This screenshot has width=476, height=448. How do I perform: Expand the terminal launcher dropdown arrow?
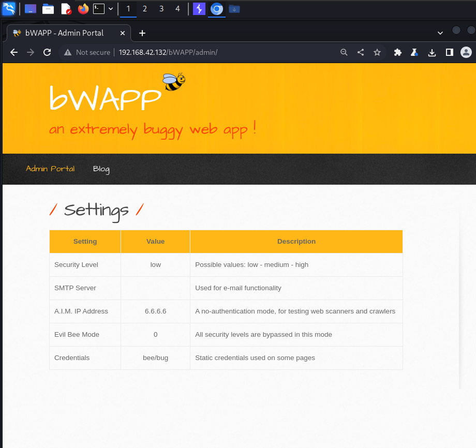pos(111,9)
